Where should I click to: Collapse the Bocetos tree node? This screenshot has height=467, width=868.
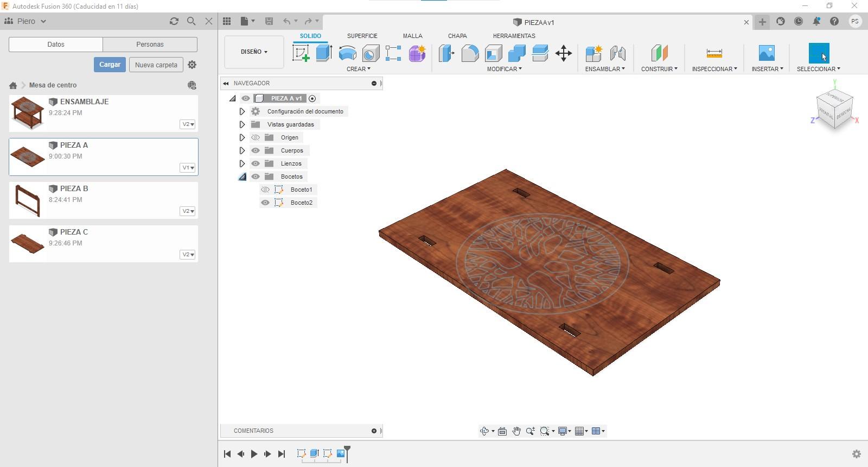pyautogui.click(x=242, y=176)
